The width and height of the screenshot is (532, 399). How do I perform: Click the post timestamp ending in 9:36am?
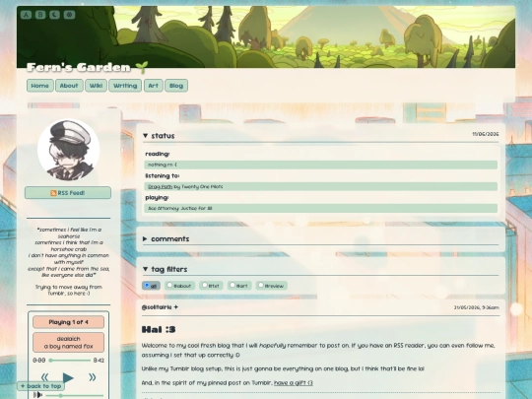click(477, 307)
